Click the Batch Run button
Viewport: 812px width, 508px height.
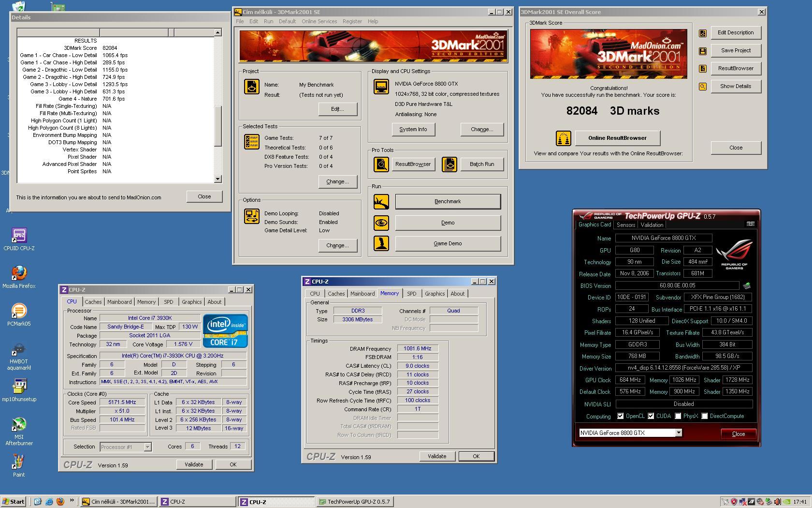point(482,164)
